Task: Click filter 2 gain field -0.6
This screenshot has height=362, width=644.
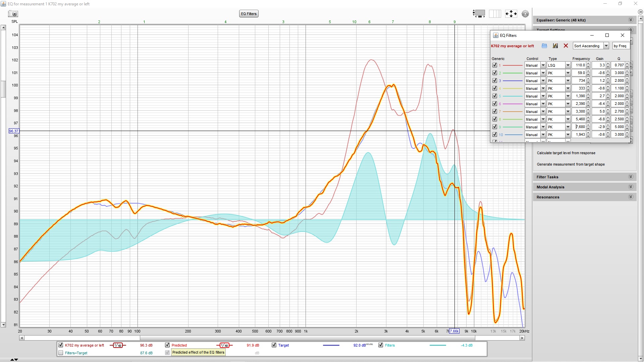Action: pyautogui.click(x=599, y=73)
